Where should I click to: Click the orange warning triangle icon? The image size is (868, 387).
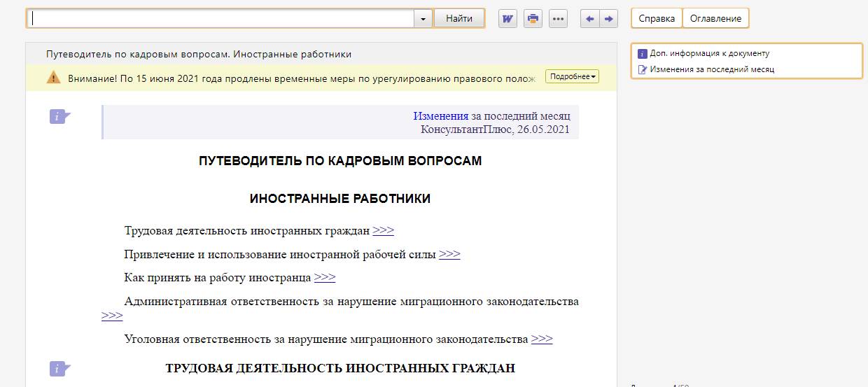tap(54, 77)
